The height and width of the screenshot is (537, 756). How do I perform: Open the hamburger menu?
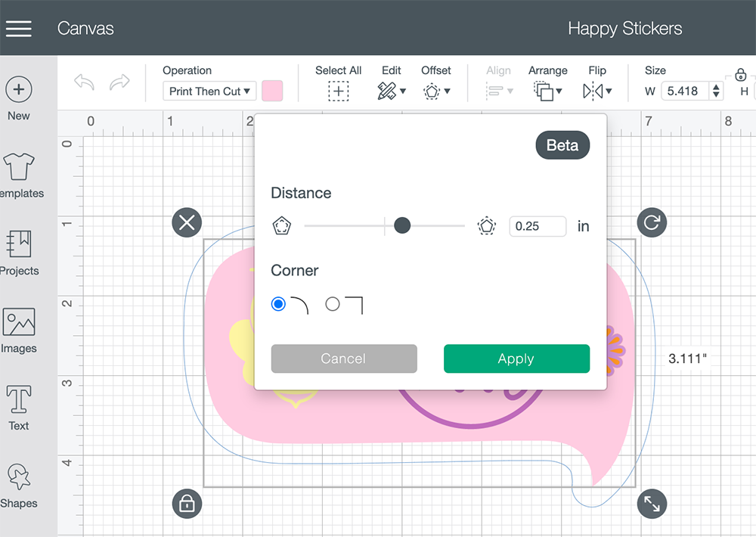coord(19,29)
